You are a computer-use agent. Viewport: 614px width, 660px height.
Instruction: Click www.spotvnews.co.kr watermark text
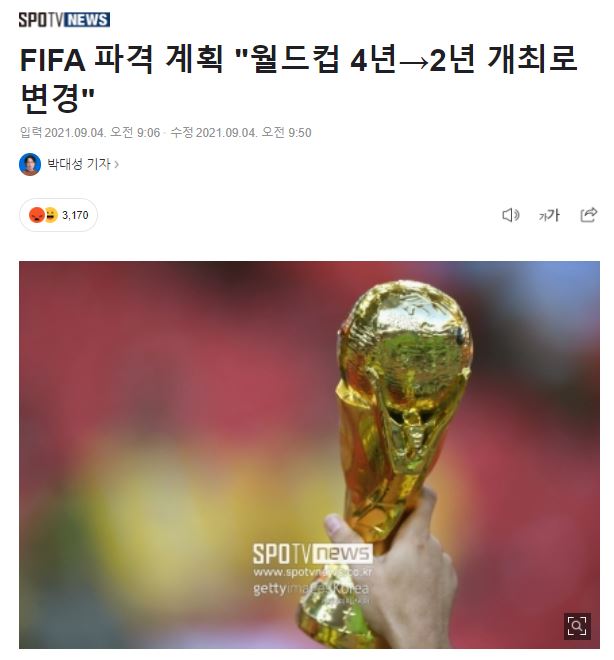(x=313, y=572)
